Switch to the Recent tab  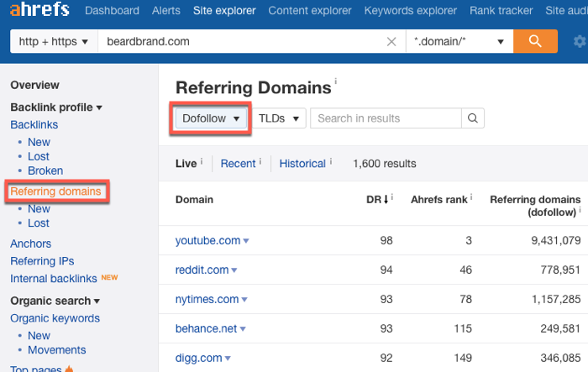pyautogui.click(x=236, y=164)
